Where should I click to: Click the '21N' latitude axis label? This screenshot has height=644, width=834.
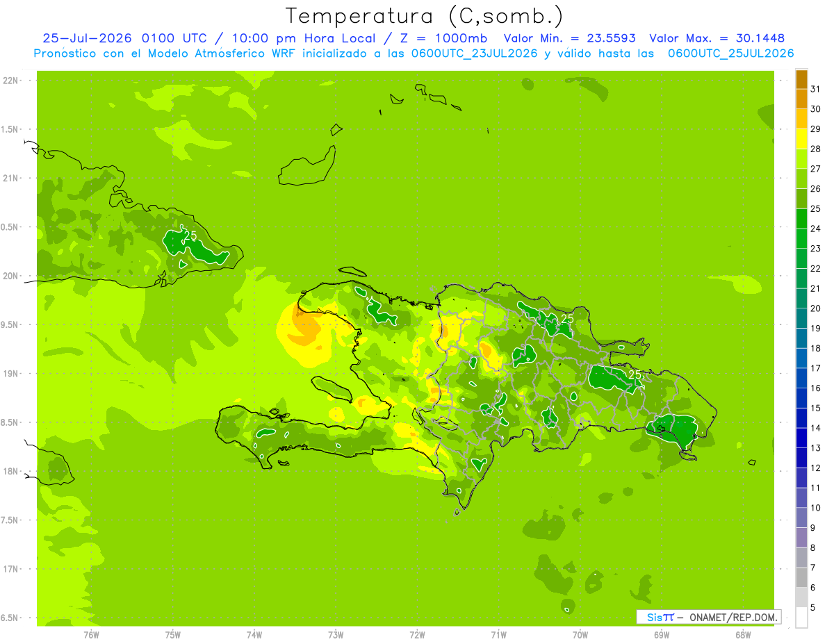coord(10,179)
